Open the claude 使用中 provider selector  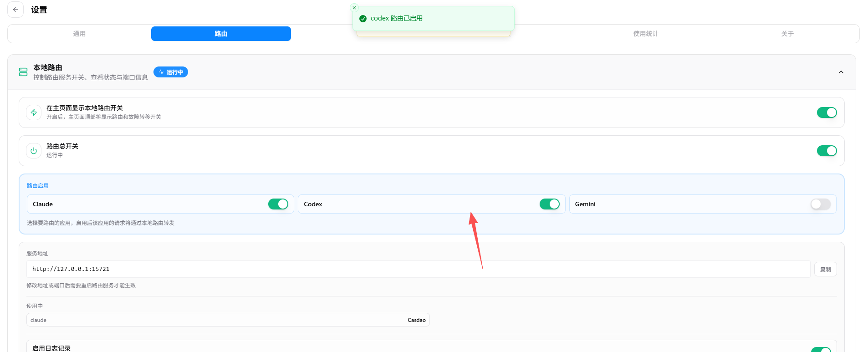(x=228, y=320)
